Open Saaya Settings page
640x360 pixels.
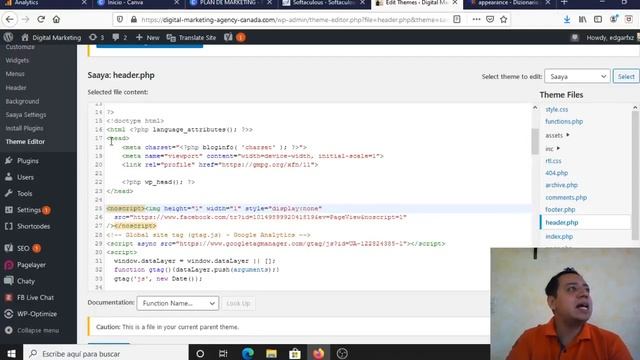click(x=26, y=115)
